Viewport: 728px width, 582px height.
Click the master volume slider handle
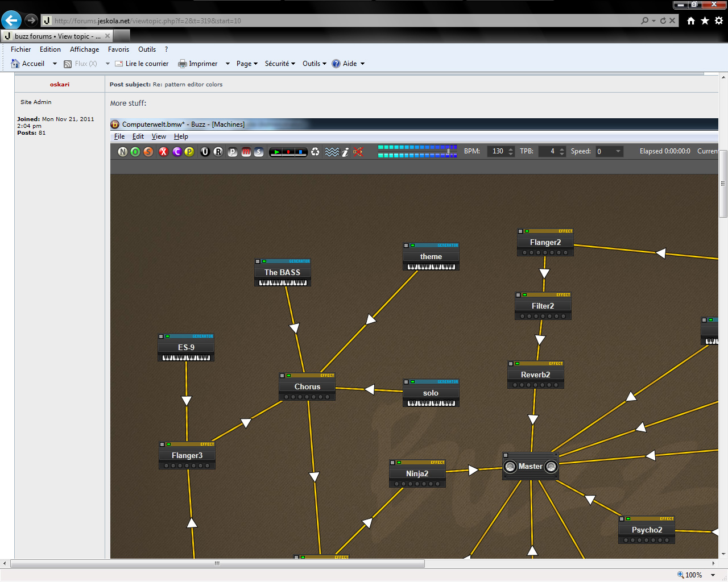[449, 151]
